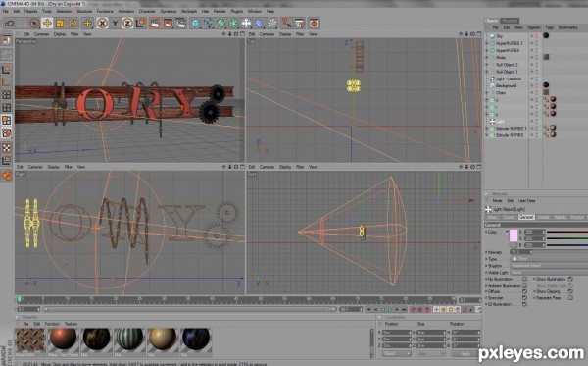Toggle Diffuse checkbox
Screen dimensions: 588x366
point(524,291)
